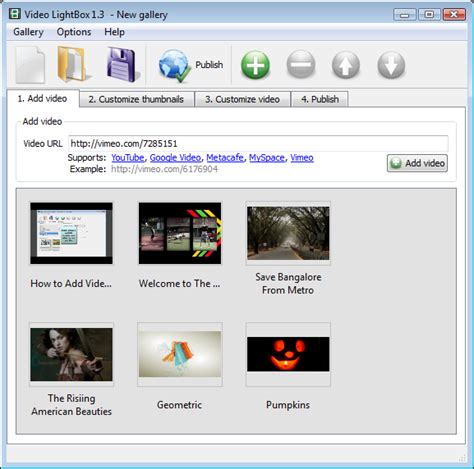474x469 pixels.
Task: Select Save Bangalore From Metro thumbnail
Action: [x=288, y=233]
